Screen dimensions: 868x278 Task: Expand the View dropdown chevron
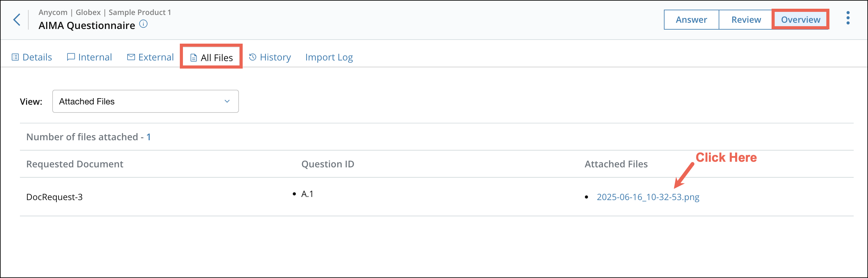point(227,101)
